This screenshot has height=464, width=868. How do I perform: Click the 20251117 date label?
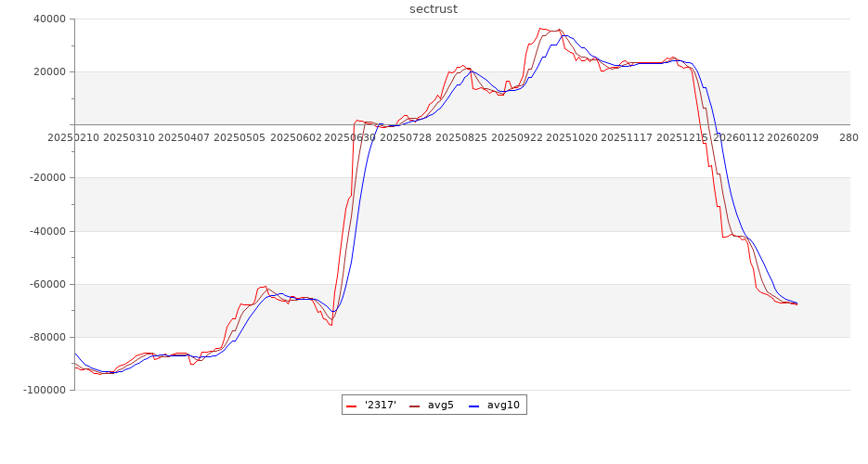pyautogui.click(x=628, y=137)
